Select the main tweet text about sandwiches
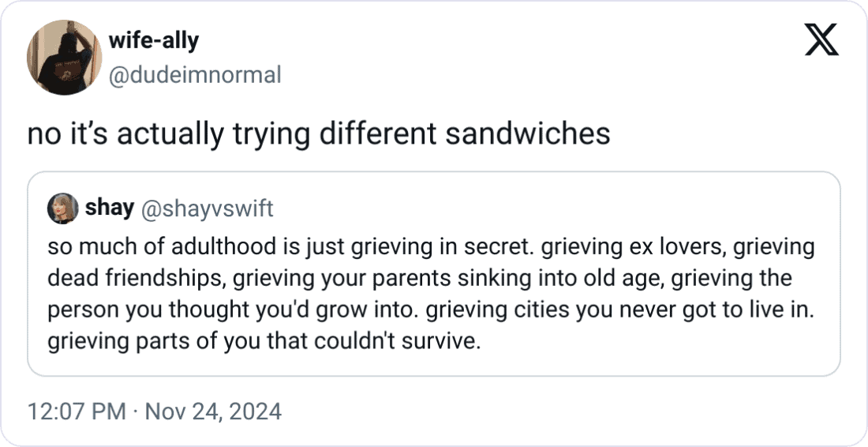 click(x=319, y=133)
